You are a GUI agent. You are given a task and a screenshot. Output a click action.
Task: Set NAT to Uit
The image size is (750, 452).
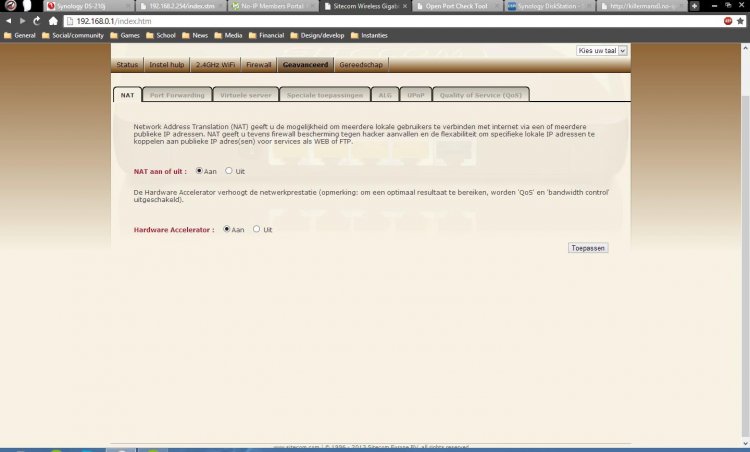pyautogui.click(x=229, y=171)
